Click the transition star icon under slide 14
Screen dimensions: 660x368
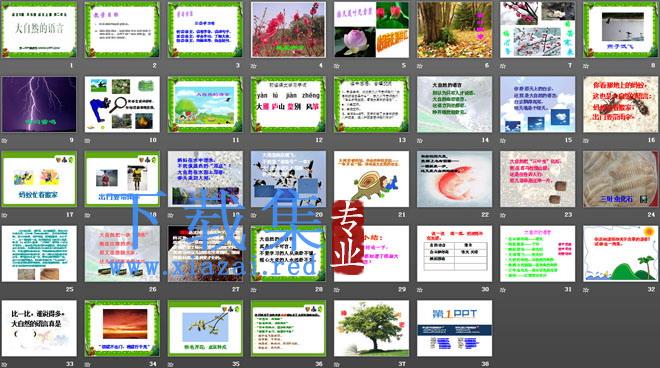click(x=420, y=141)
